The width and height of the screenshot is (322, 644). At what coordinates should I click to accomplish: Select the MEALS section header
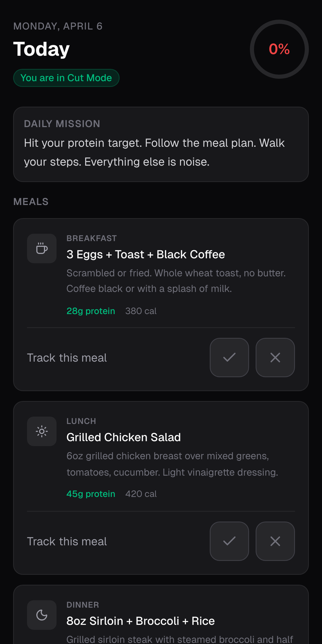coord(31,202)
